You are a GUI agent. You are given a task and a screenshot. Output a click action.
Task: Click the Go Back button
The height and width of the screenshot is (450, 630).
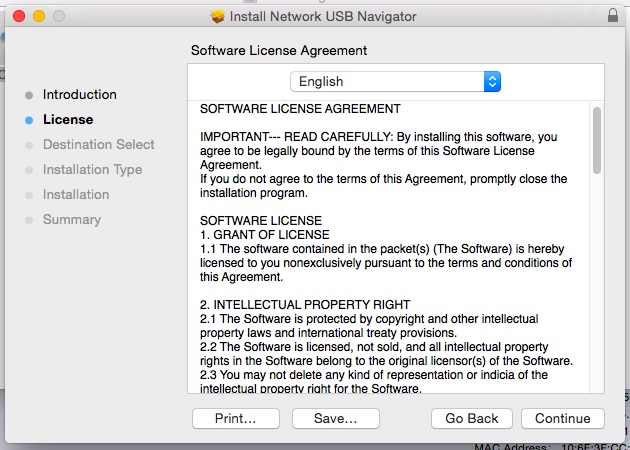[472, 418]
